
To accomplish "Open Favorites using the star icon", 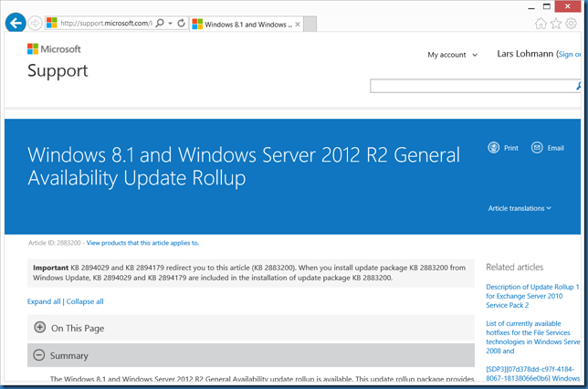I will tap(556, 24).
